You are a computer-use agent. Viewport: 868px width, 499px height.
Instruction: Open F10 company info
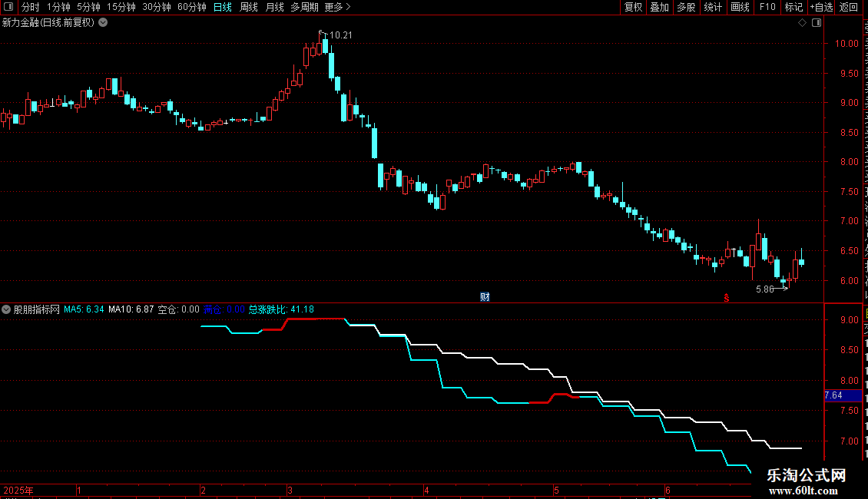click(767, 7)
